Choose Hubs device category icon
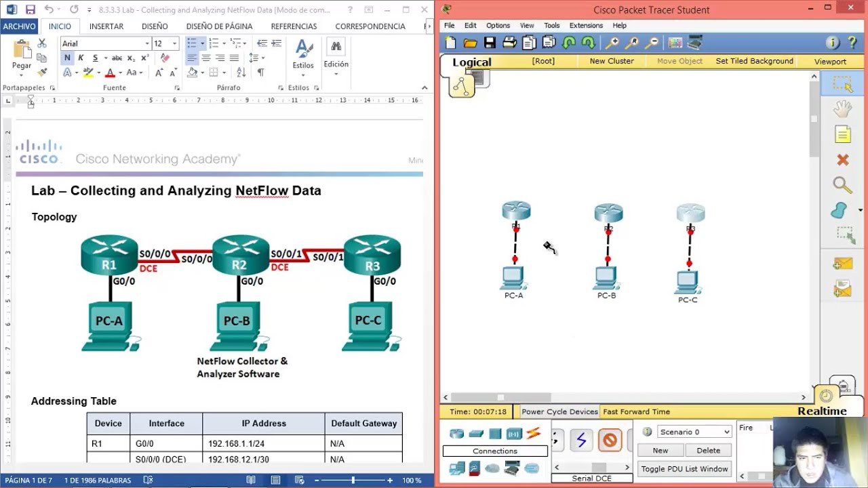 click(495, 434)
